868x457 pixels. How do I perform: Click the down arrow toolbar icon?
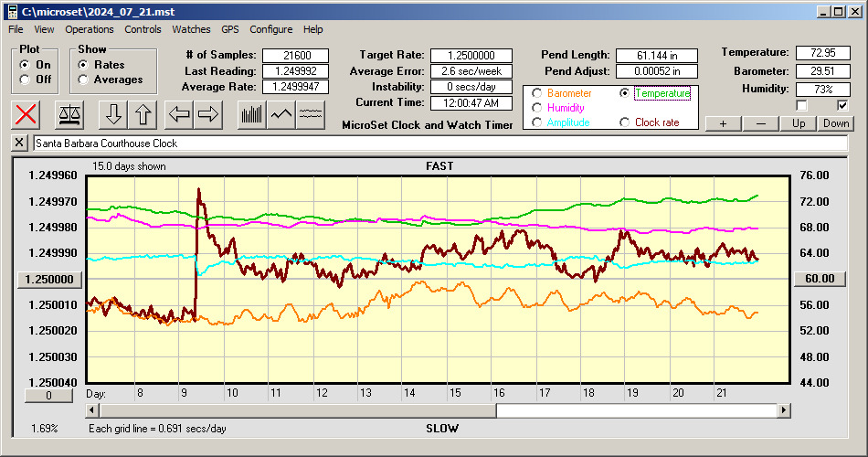click(113, 114)
